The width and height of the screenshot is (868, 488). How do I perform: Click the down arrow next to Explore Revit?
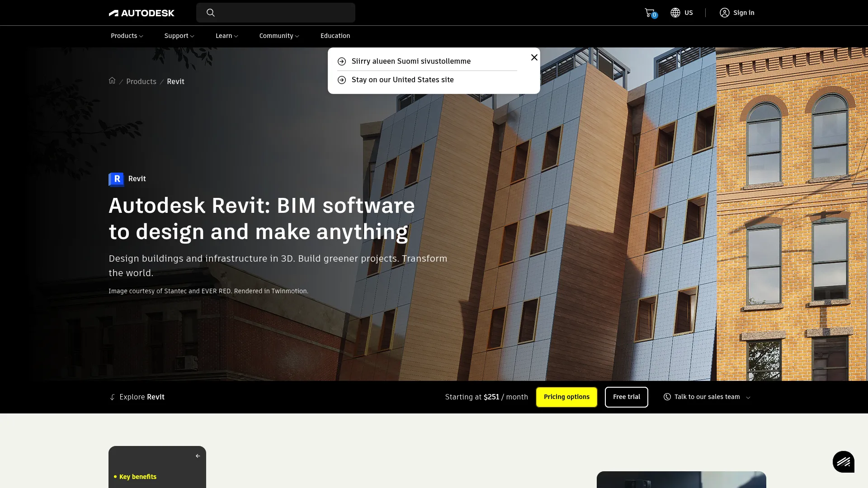coord(112,397)
